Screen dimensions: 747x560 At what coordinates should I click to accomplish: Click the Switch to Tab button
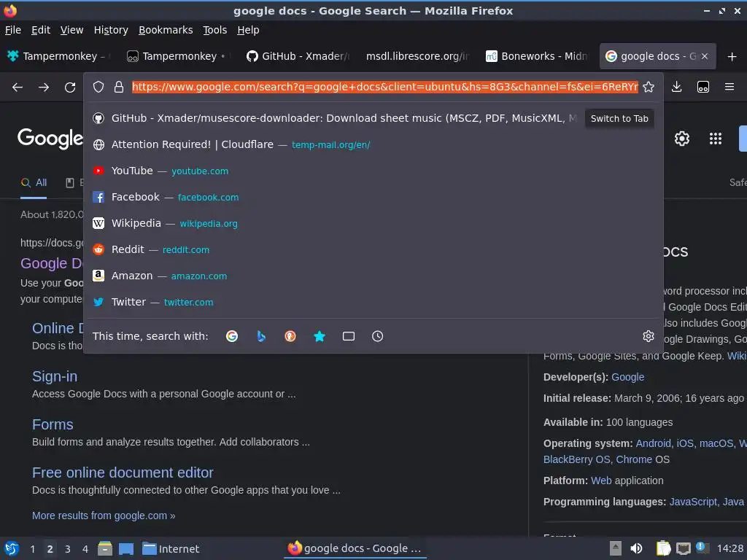(619, 119)
